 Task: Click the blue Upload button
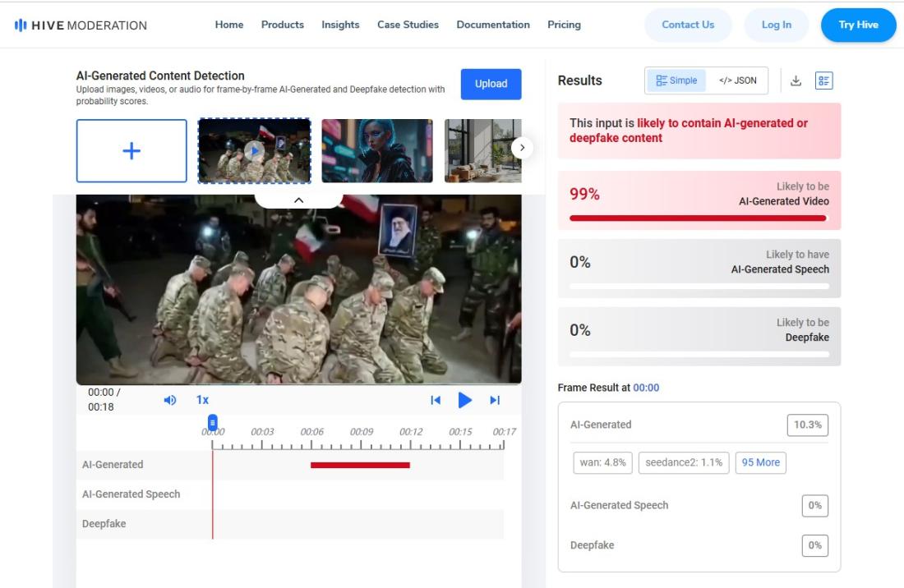pos(491,84)
